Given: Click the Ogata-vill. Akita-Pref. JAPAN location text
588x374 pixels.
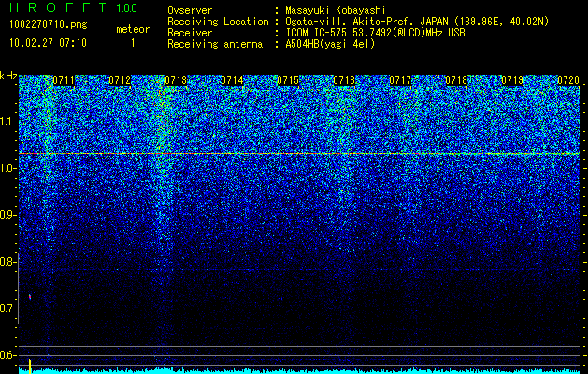Looking at the screenshot, I should click(x=417, y=22).
